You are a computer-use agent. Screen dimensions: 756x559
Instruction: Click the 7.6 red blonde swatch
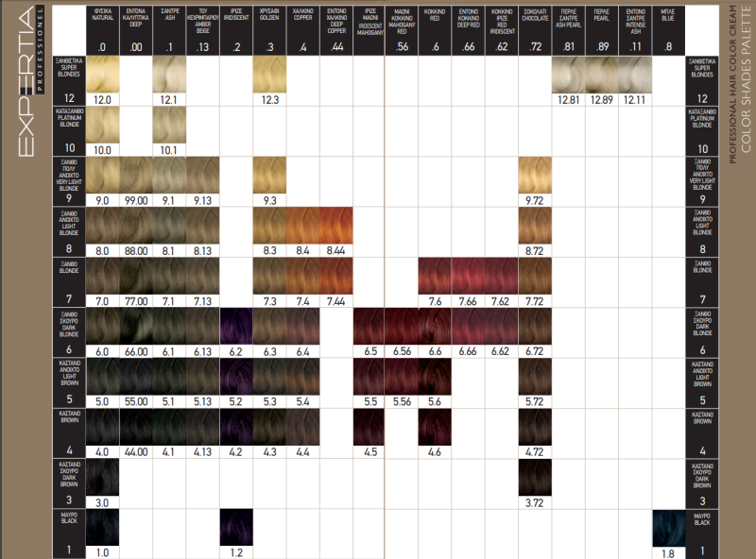coord(435,276)
